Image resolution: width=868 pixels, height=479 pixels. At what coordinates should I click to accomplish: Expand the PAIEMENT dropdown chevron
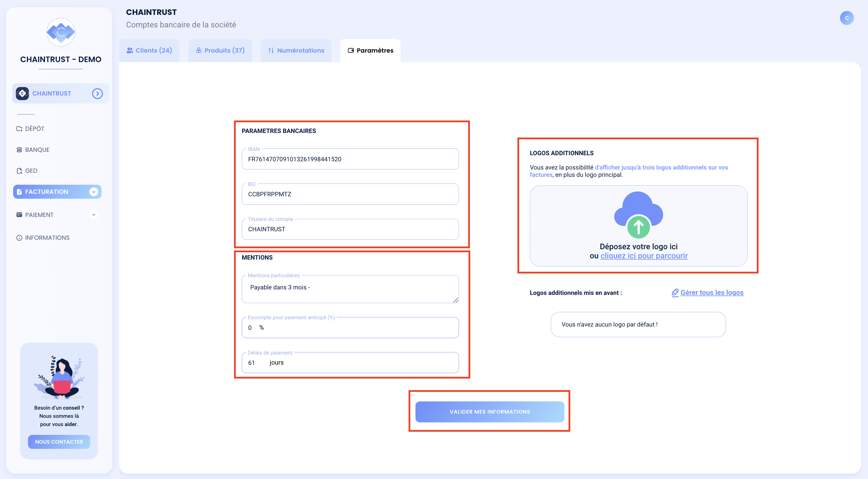(94, 215)
